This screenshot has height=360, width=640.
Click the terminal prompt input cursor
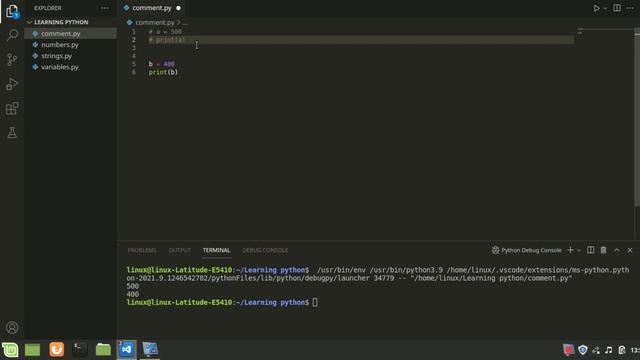[315, 302]
